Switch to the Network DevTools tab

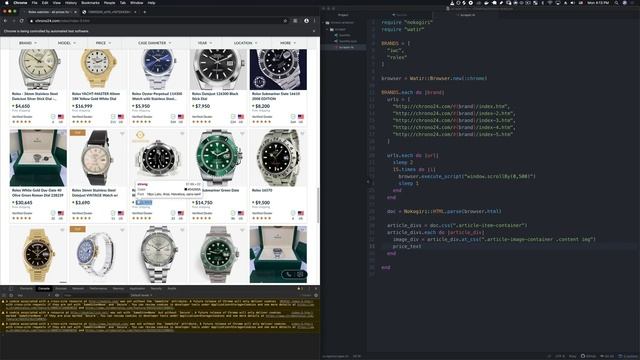pos(78,289)
